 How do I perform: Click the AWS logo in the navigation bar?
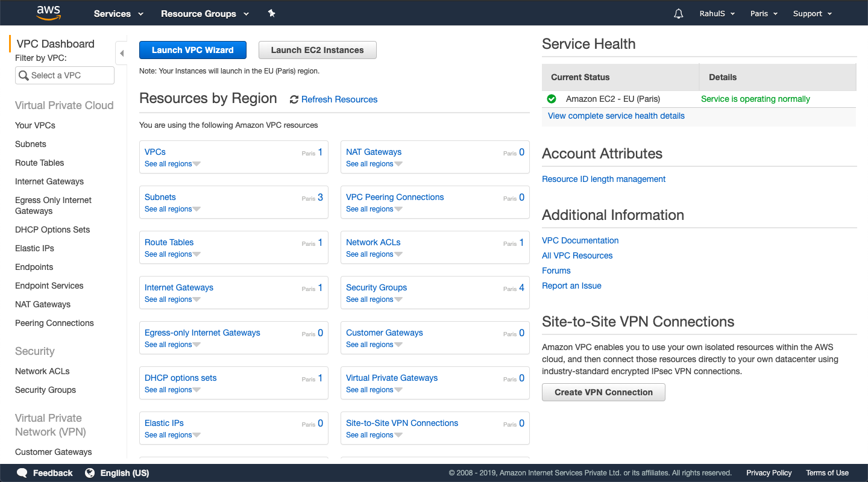point(48,12)
